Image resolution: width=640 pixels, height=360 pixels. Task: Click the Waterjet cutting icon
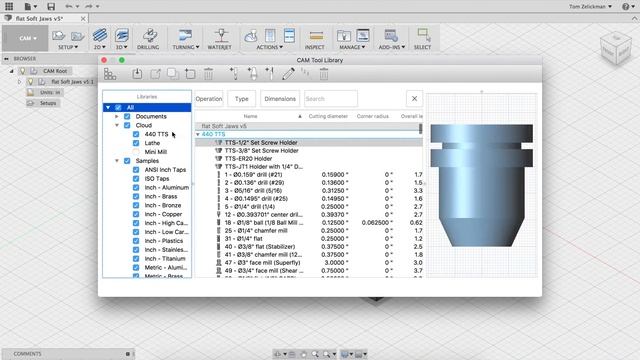click(x=221, y=35)
